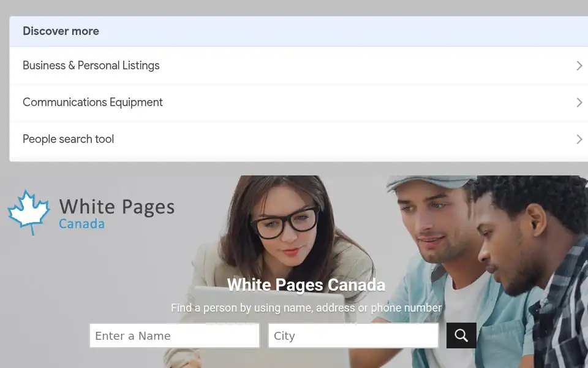Screen dimensions: 588x368
Task: Click the 'Find a person by using name' tagline
Action: coord(306,308)
